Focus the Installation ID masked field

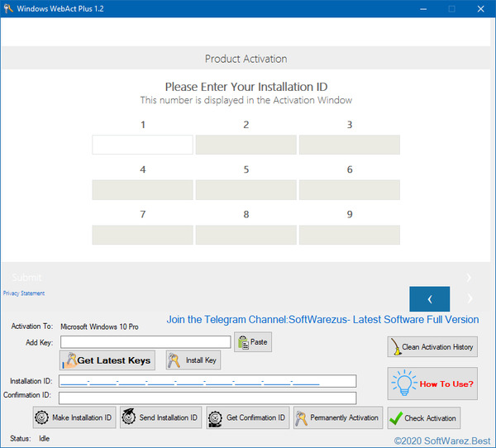207,381
